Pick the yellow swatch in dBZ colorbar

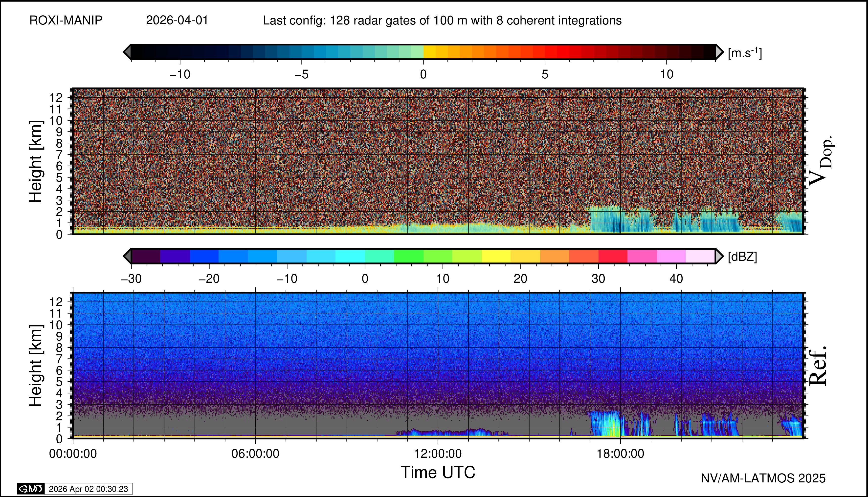click(x=496, y=256)
